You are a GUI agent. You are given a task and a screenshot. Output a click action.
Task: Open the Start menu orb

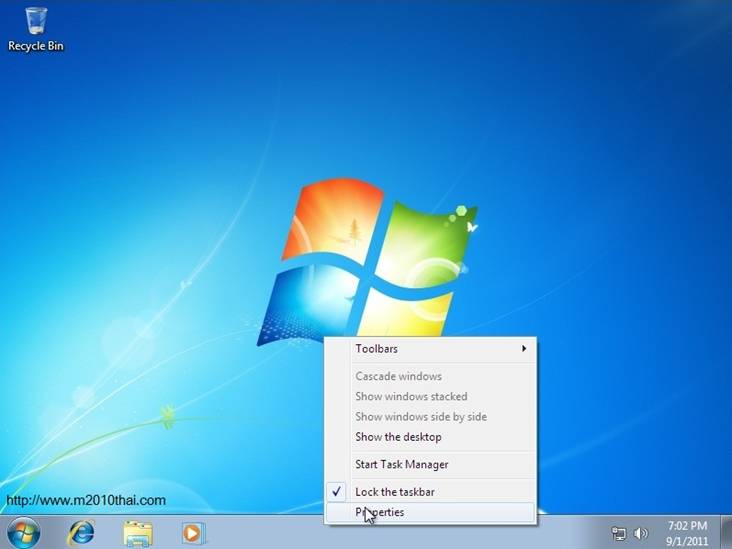coord(23,533)
